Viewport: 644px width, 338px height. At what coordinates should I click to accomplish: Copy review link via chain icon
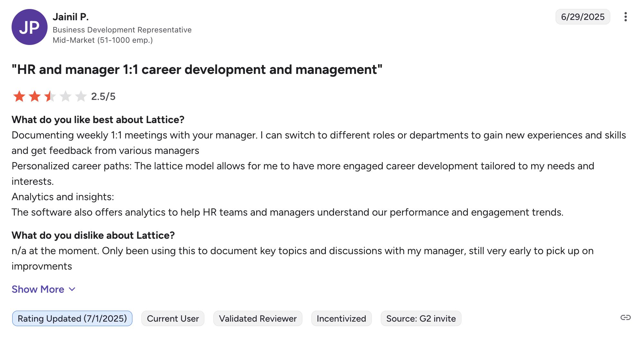point(625,318)
